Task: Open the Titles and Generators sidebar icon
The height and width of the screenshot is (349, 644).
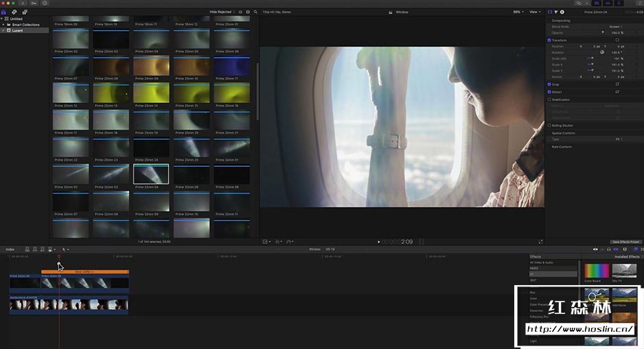Action: click(25, 12)
